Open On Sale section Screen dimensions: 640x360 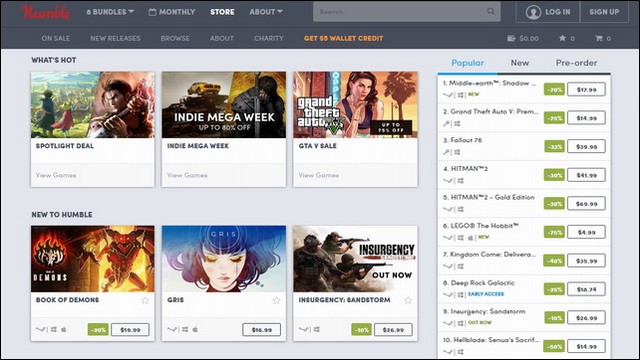click(56, 38)
